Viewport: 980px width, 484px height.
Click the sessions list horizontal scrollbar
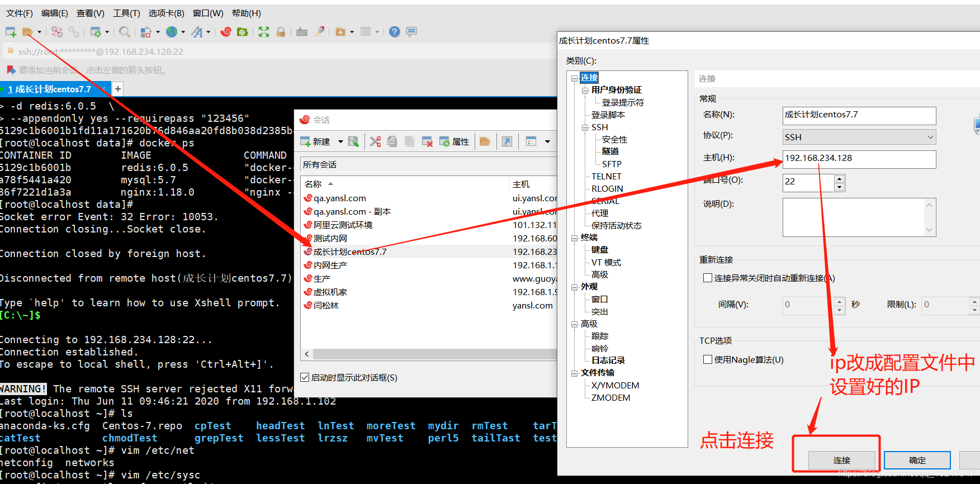[x=434, y=354]
